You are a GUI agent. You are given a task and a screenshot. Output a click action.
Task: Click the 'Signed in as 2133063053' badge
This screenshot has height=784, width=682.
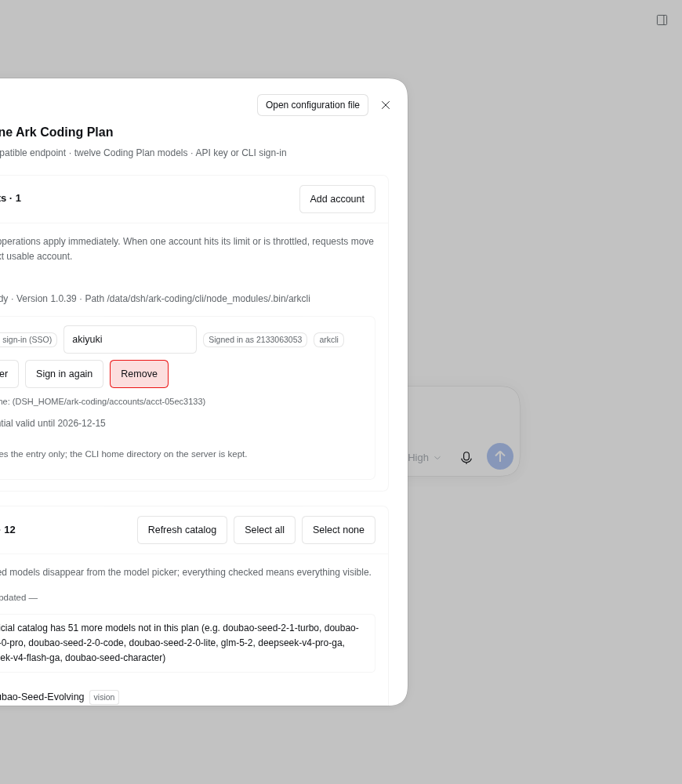pos(255,340)
